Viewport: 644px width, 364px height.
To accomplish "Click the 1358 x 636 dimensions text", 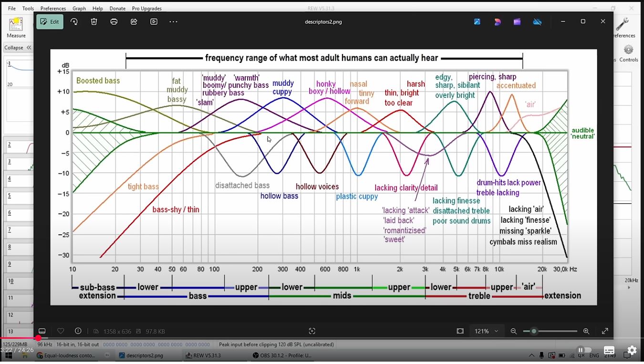I will [117, 331].
